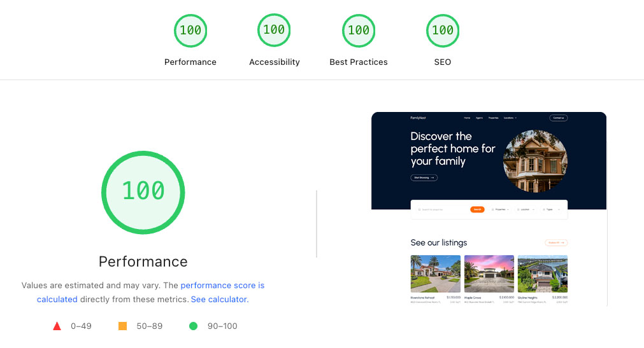This screenshot has height=348, width=644.
Task: Click the Best Practices score gauge
Action: point(359,31)
